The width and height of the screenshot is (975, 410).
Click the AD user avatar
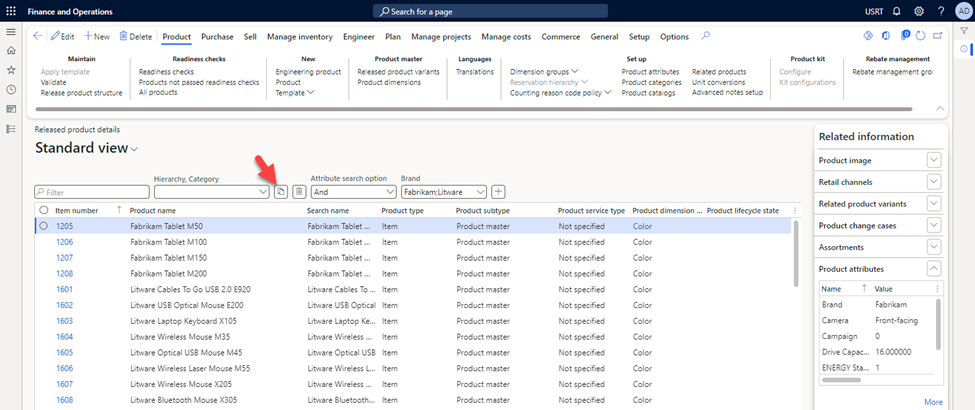pyautogui.click(x=963, y=11)
